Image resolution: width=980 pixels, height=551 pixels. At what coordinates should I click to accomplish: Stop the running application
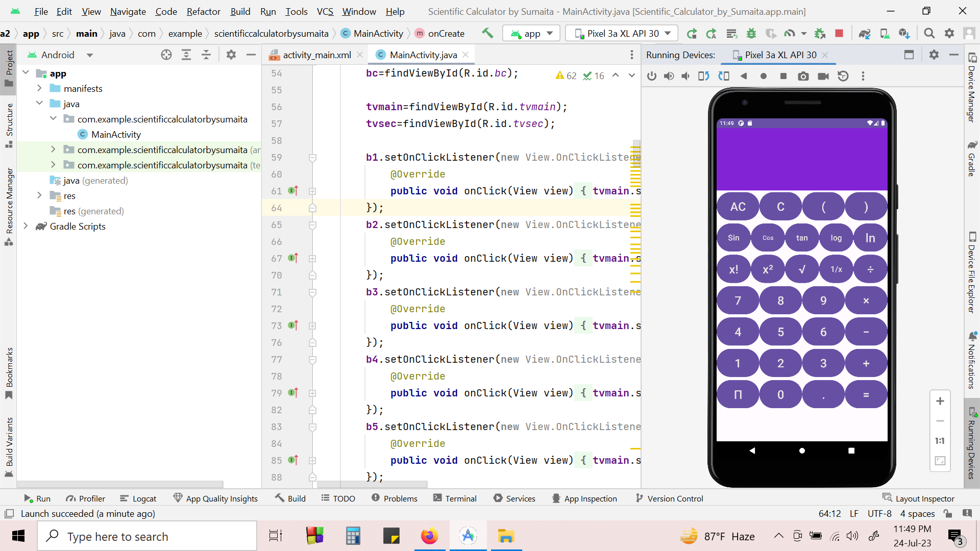840,33
